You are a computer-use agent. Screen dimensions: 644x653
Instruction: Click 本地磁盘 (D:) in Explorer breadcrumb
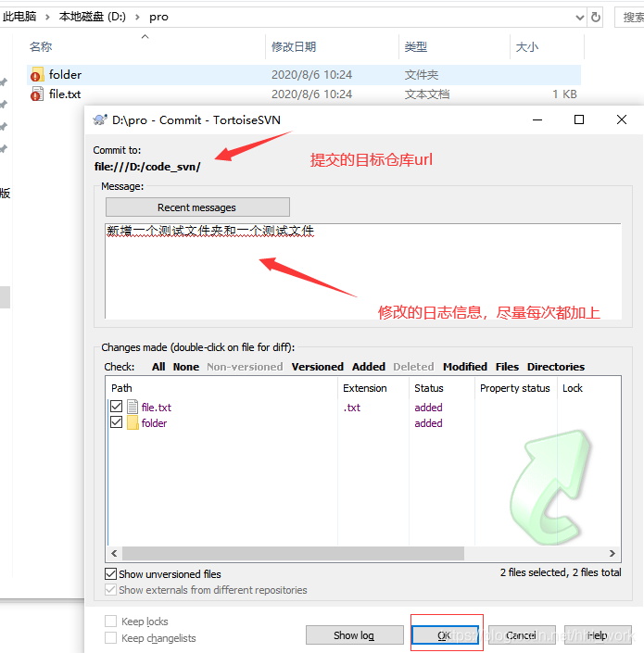(x=92, y=17)
